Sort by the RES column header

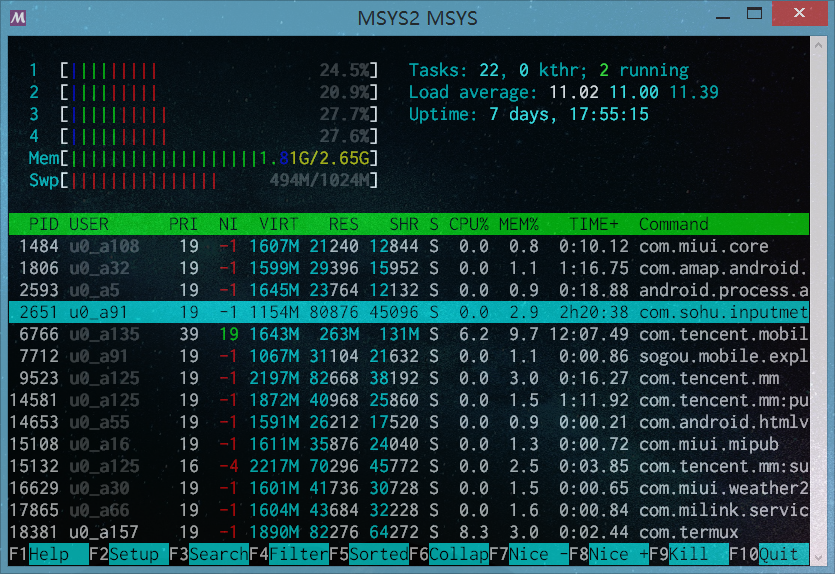pyautogui.click(x=343, y=224)
